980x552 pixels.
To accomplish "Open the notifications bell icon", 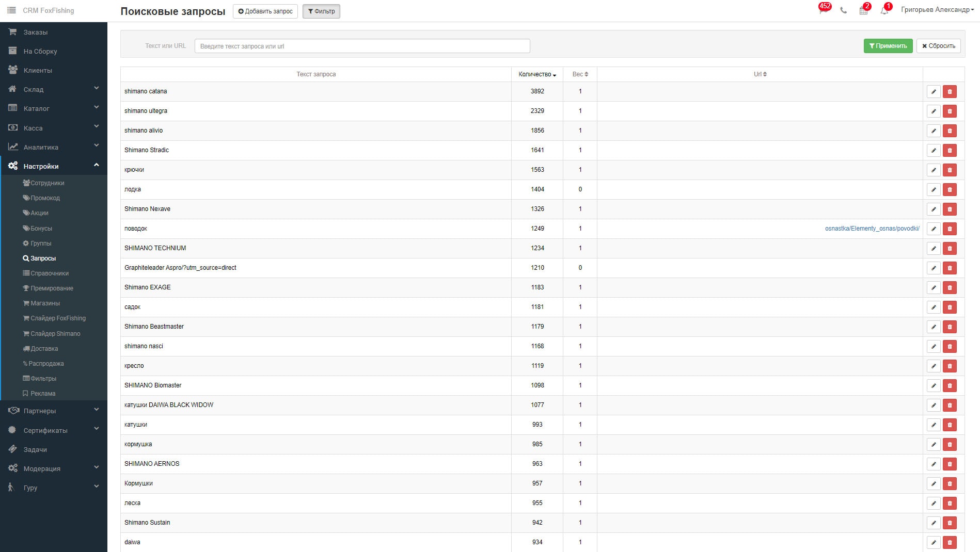I will pyautogui.click(x=885, y=10).
